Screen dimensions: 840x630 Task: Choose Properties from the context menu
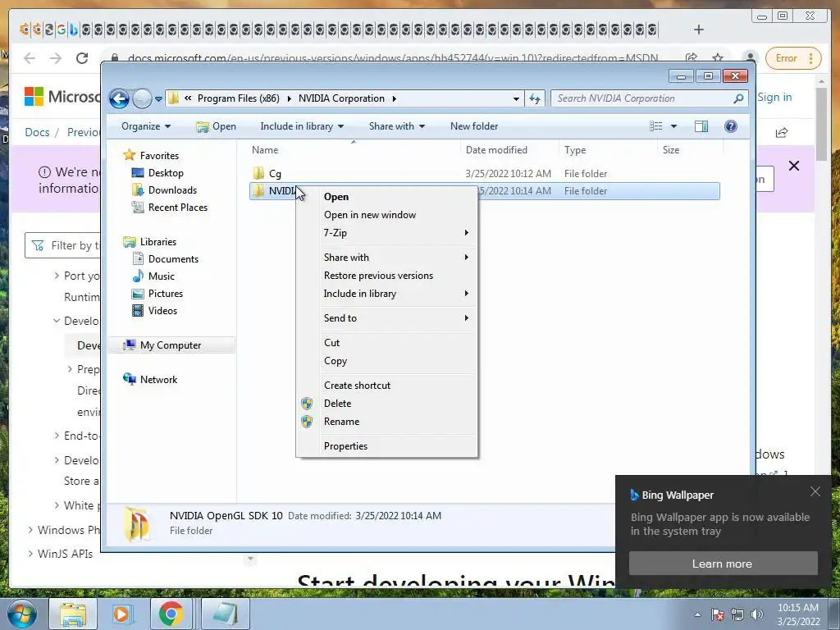387,445
